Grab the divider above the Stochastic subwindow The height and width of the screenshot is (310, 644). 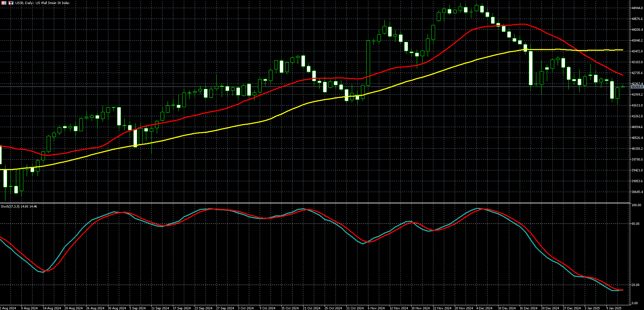point(315,203)
